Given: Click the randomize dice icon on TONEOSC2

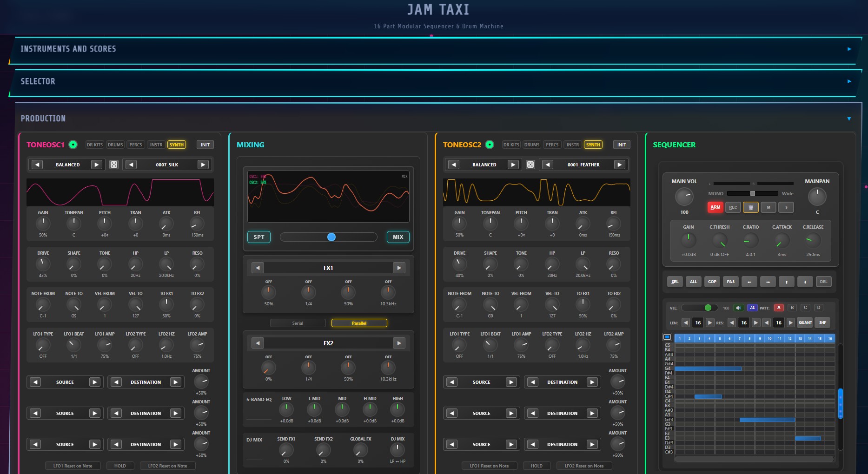Looking at the screenshot, I should click(530, 164).
